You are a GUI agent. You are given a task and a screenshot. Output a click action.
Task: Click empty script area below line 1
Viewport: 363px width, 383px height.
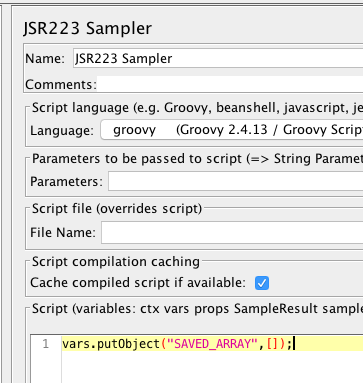212,367
